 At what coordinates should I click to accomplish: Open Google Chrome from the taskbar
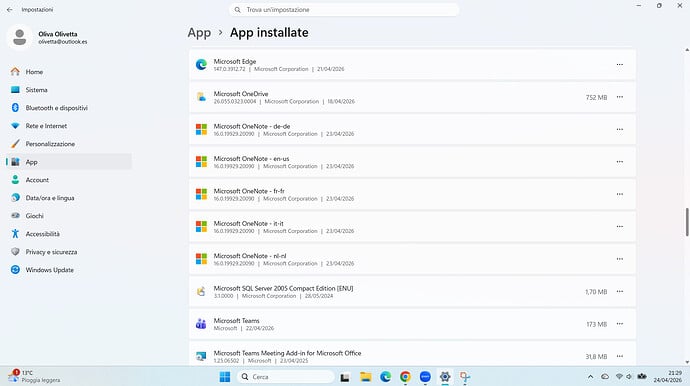click(x=405, y=377)
